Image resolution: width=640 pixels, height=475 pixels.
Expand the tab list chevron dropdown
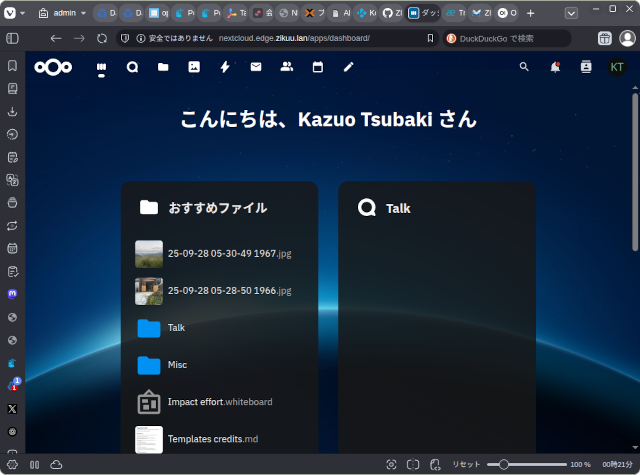(x=571, y=14)
